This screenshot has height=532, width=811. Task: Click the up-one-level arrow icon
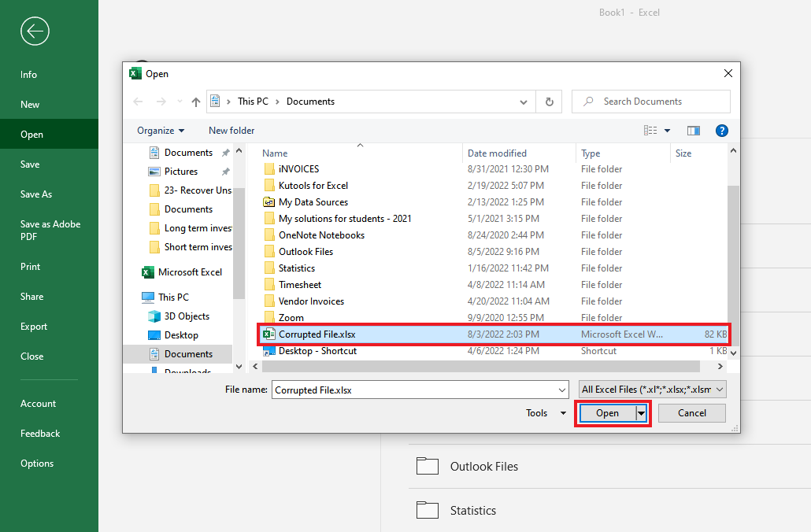195,102
